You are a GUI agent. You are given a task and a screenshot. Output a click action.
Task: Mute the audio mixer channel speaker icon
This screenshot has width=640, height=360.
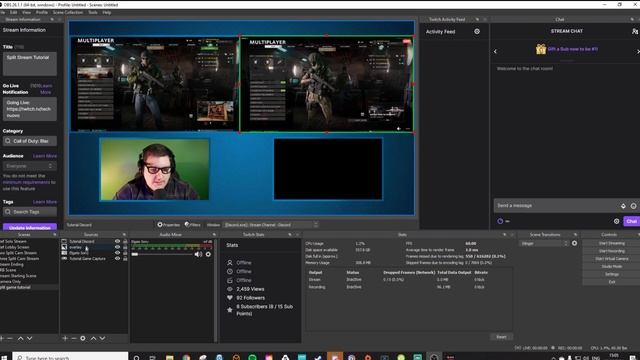pos(198,254)
